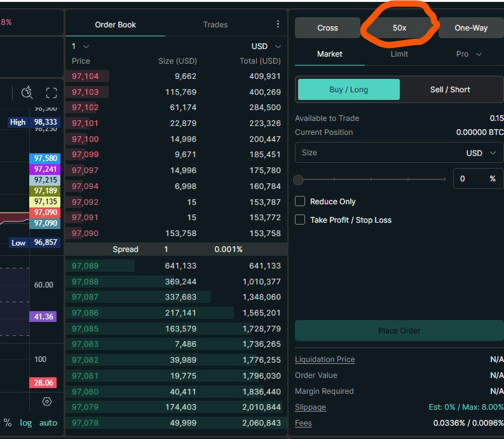Select the Sell / Short button

pyautogui.click(x=450, y=90)
